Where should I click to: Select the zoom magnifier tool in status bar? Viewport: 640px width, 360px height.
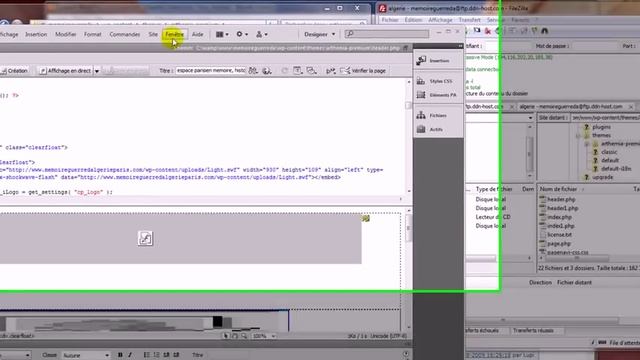[x=244, y=336]
